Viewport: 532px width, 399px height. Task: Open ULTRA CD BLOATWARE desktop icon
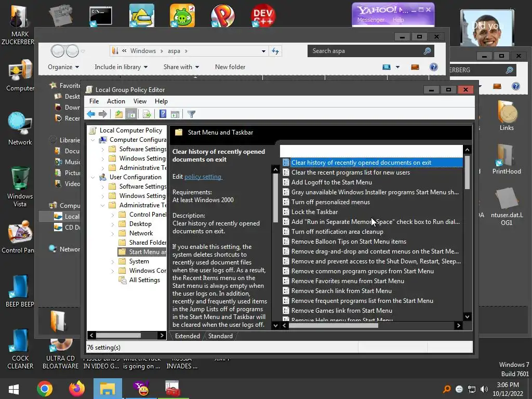(x=60, y=354)
